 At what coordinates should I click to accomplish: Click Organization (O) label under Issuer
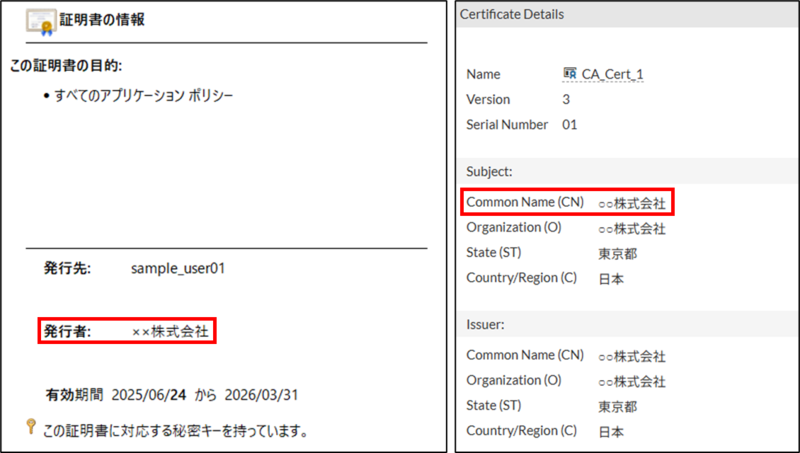click(x=514, y=381)
